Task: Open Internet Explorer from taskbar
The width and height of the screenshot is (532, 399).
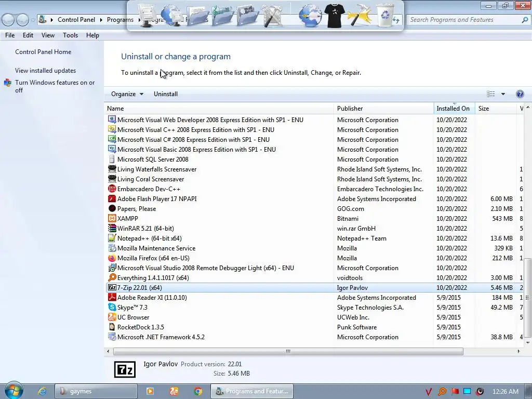Action: coord(42,391)
